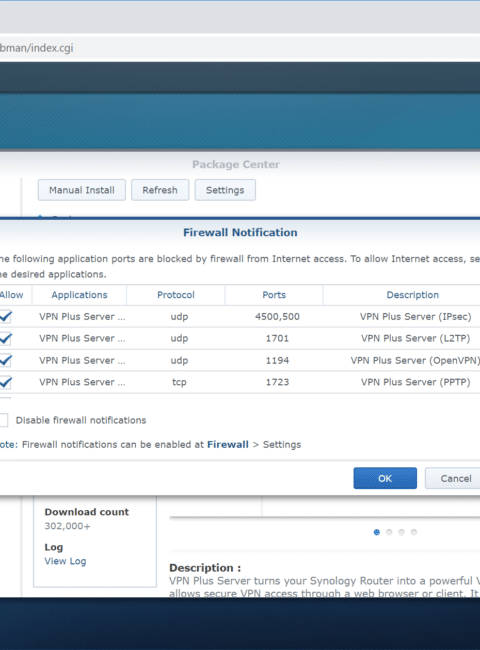The height and width of the screenshot is (650, 480).
Task: Select ports cell 1194
Action: [x=277, y=360]
